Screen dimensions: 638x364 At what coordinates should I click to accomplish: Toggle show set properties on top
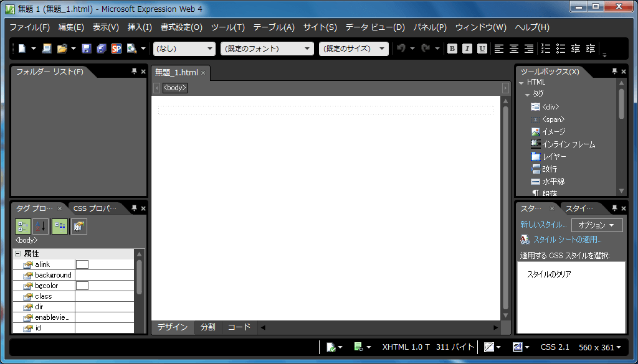point(60,226)
